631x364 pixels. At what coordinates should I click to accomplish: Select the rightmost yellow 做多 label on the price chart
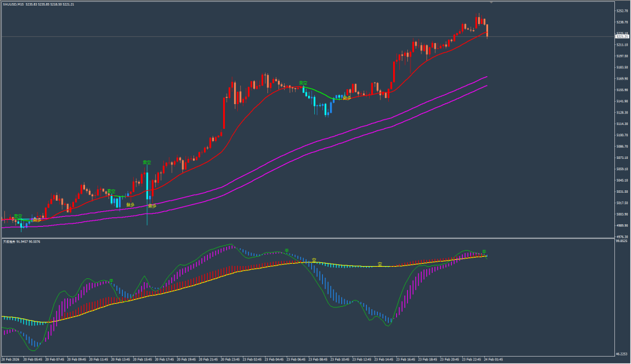[346, 97]
